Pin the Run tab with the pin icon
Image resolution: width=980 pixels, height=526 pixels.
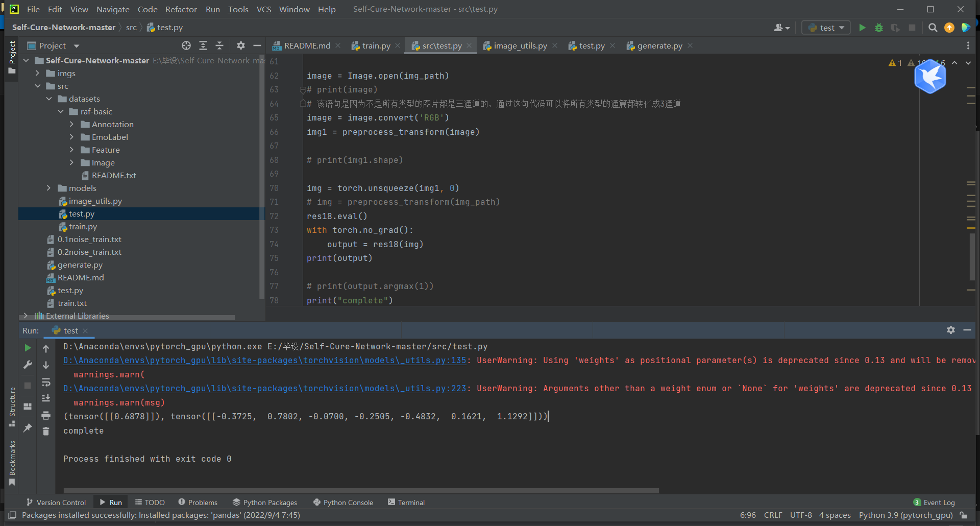(28, 428)
